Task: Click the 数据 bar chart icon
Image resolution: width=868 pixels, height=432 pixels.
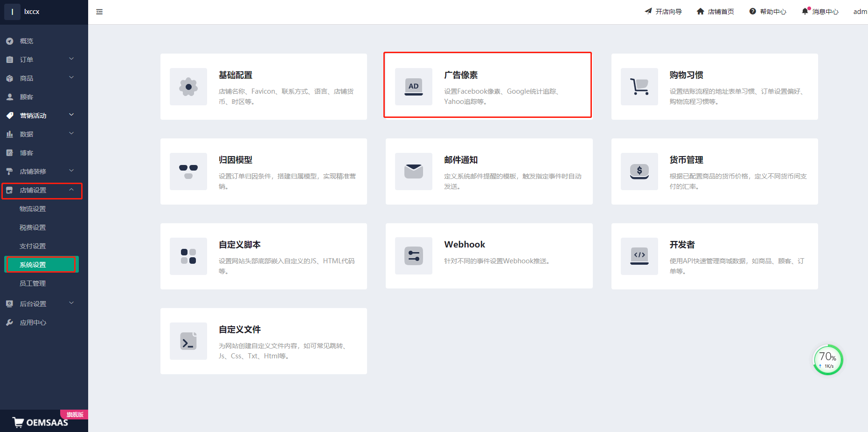Action: [x=9, y=134]
